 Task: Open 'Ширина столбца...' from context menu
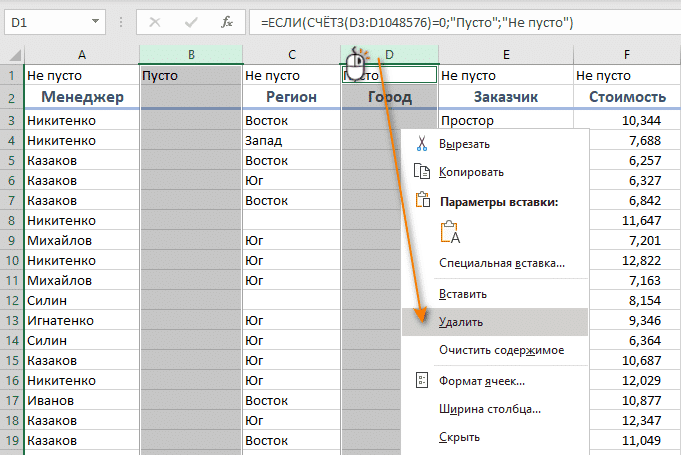coord(490,409)
